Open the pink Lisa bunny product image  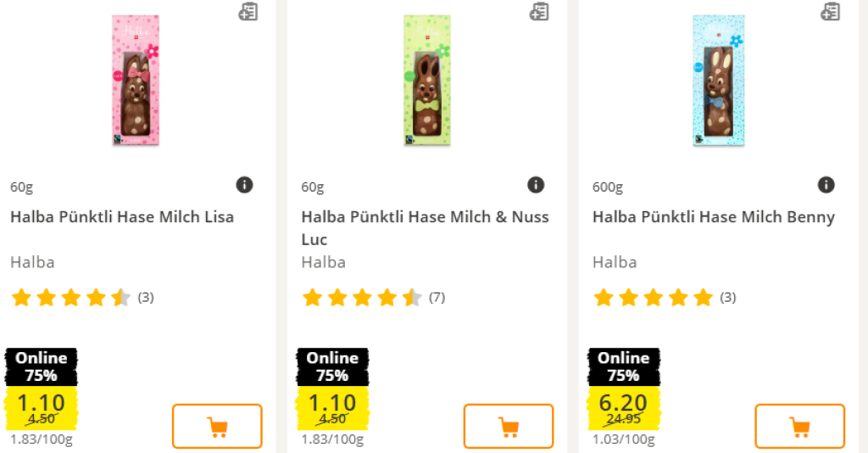pyautogui.click(x=136, y=81)
